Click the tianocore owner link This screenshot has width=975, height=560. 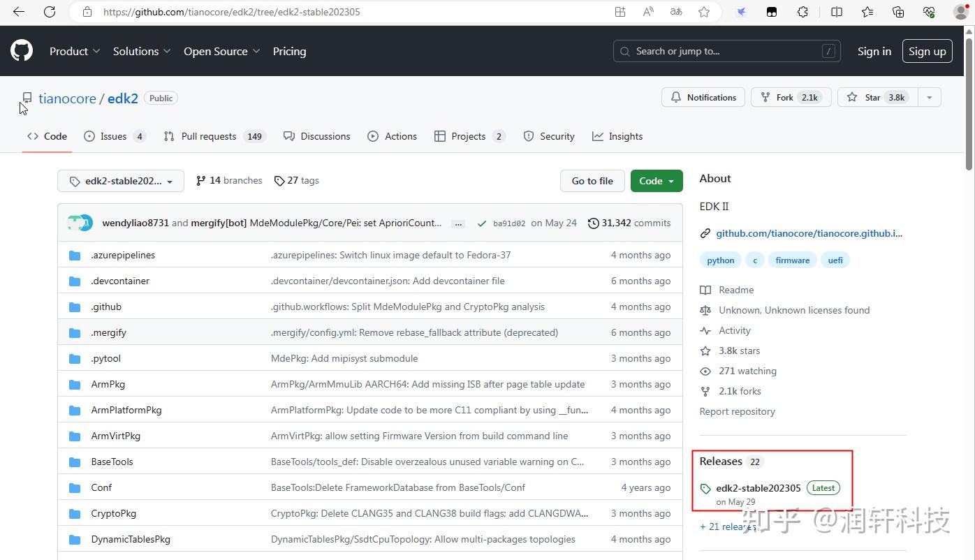coord(67,98)
